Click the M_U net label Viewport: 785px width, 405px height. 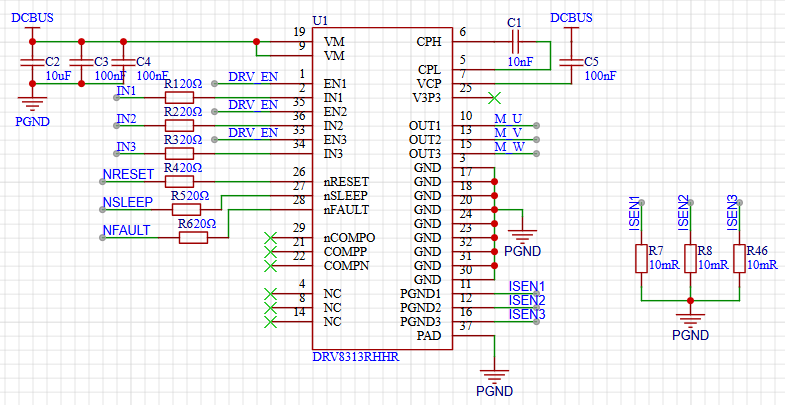(x=508, y=119)
